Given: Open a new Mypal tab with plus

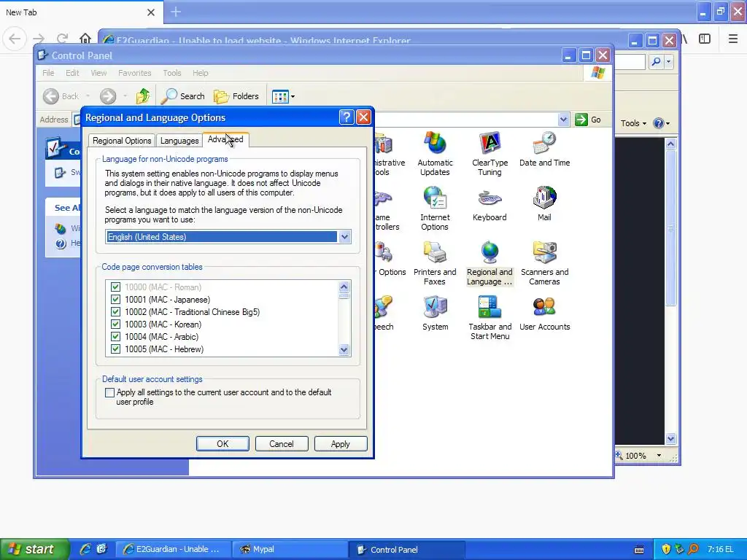Looking at the screenshot, I should point(176,12).
